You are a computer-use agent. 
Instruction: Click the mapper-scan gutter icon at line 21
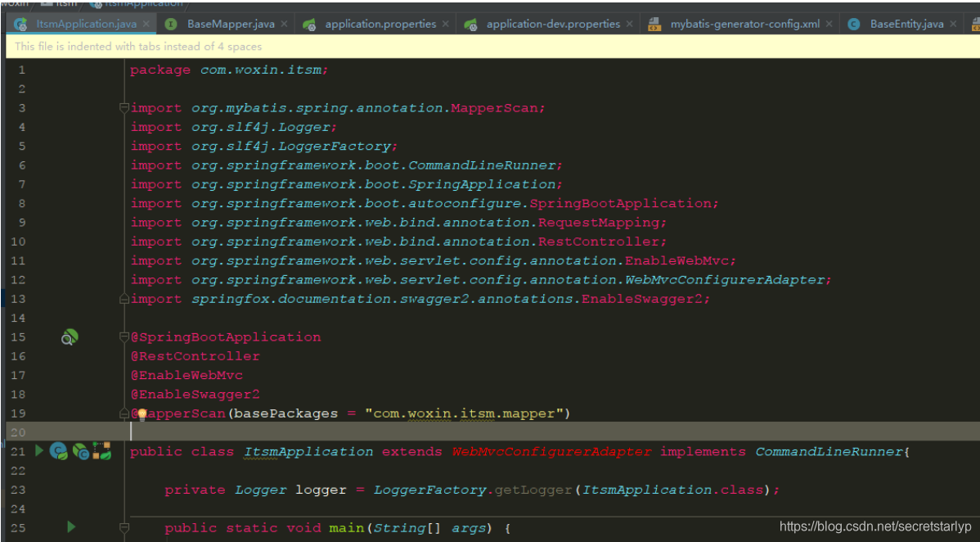click(100, 450)
